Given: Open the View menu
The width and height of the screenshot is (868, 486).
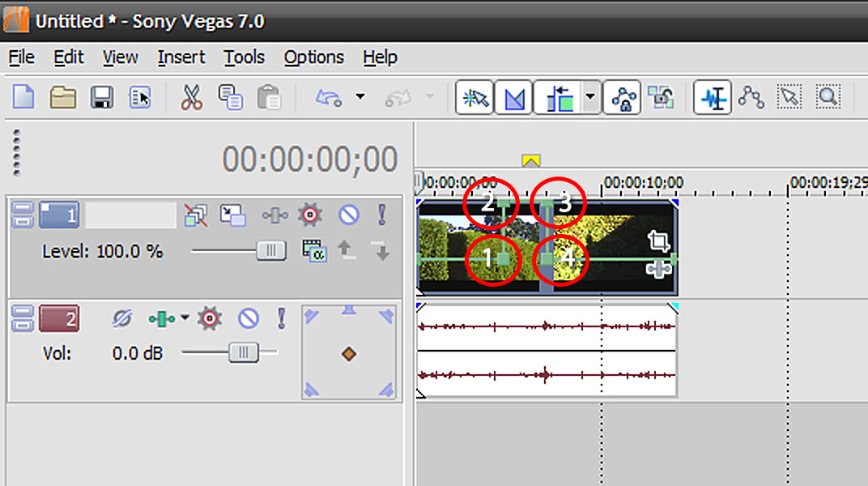Looking at the screenshot, I should click(120, 57).
